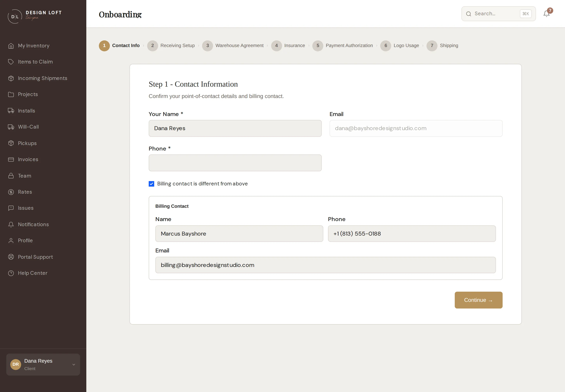Click the Team lock icon
The width and height of the screenshot is (565, 392).
pos(11,176)
